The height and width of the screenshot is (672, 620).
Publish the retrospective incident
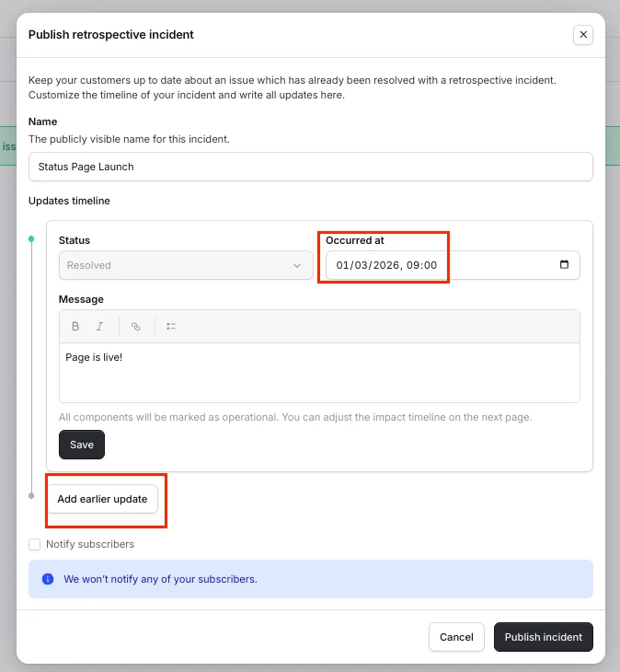[x=544, y=637]
